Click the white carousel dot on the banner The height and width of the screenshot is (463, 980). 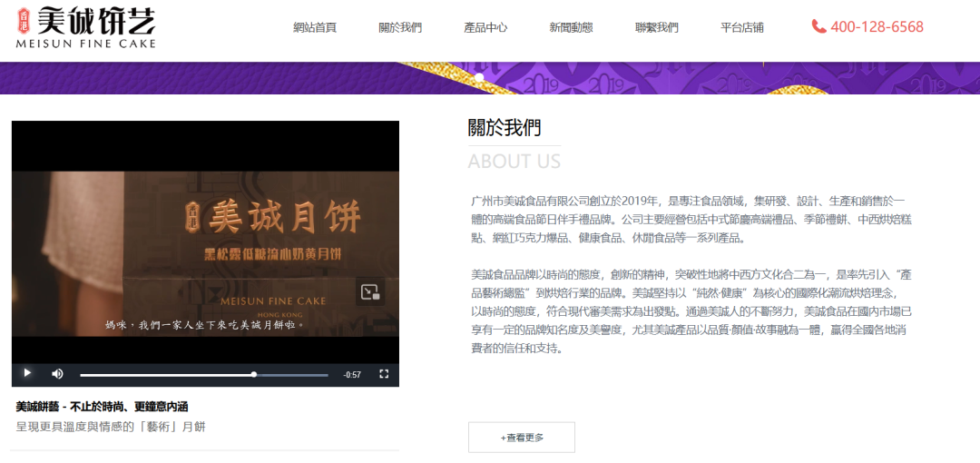tap(479, 78)
